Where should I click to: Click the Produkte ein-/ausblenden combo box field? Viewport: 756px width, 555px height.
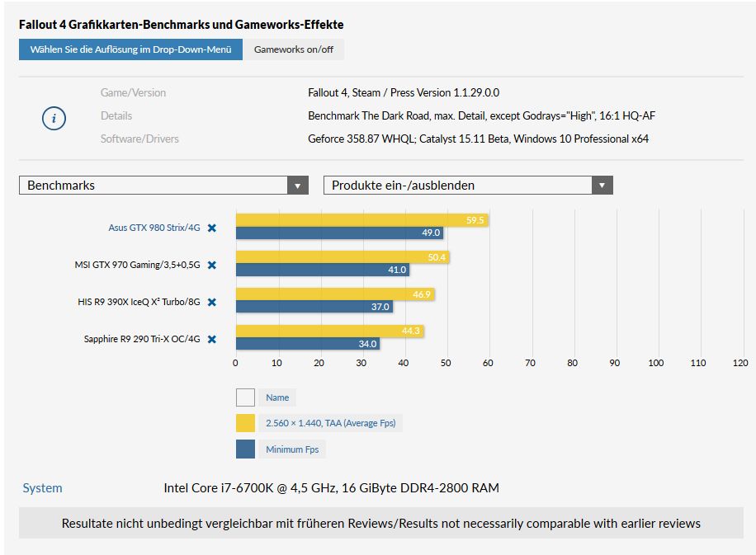pyautogui.click(x=468, y=186)
